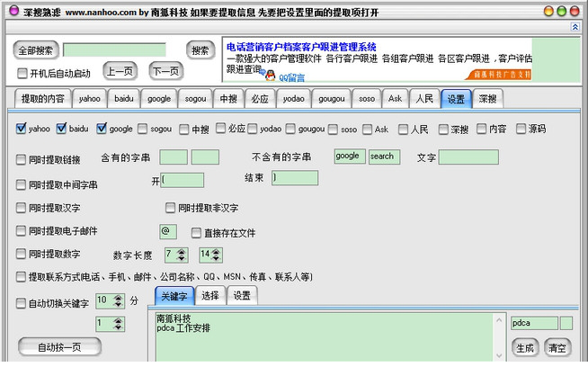Screen dimensions: 588x376
Task: Click the 自动按一页 button
Action: click(x=59, y=347)
